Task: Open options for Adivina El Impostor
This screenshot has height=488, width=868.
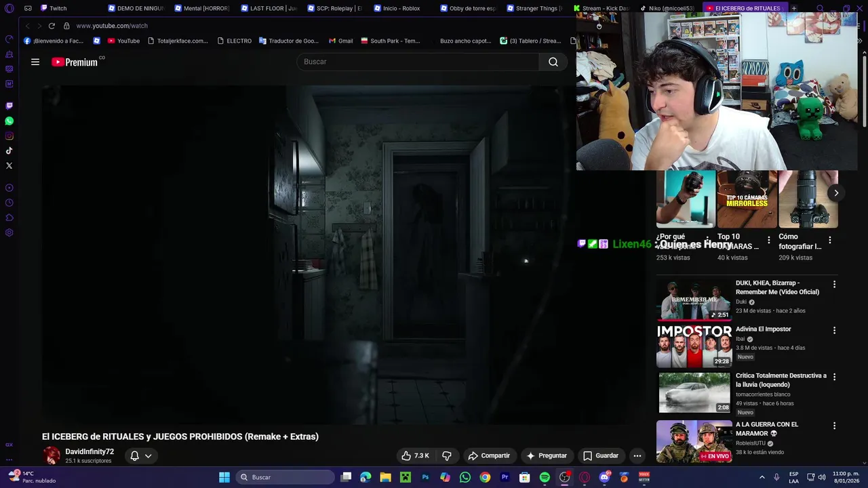Action: pyautogui.click(x=834, y=331)
